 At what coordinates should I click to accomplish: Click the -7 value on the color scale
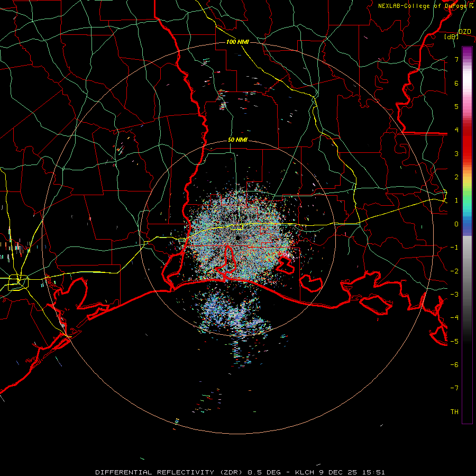(454, 388)
